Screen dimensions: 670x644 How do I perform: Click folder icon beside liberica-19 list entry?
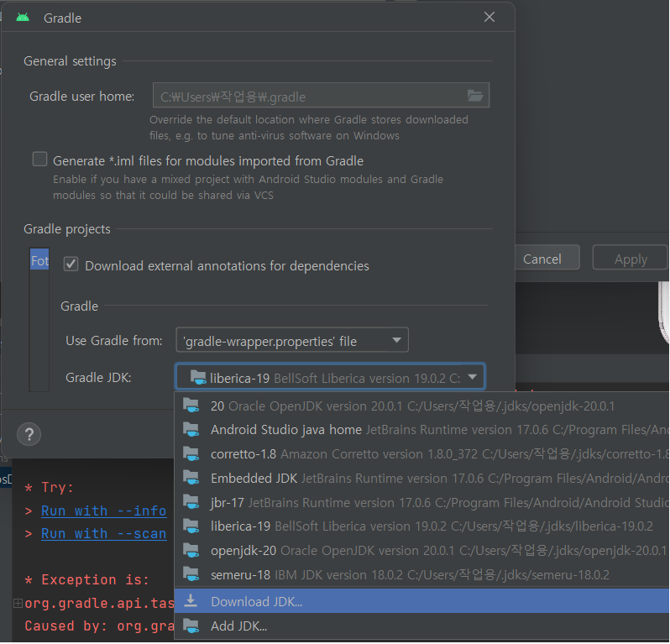(x=191, y=526)
